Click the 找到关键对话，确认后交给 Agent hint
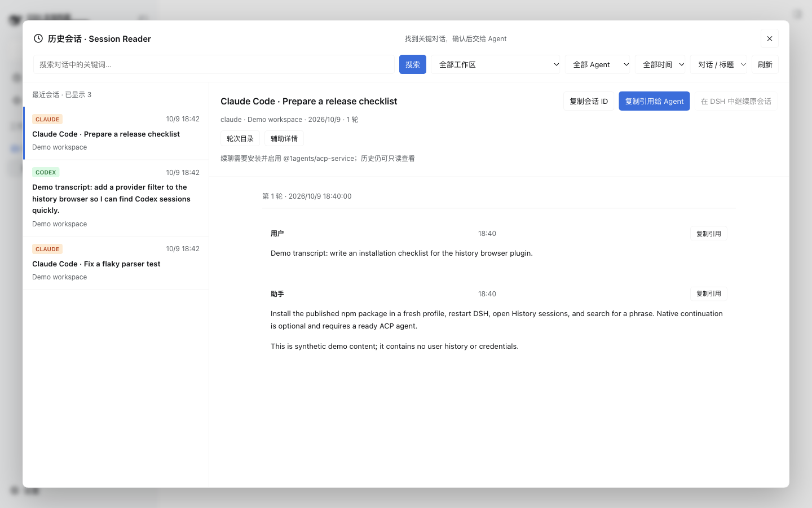This screenshot has height=508, width=812. [456, 39]
